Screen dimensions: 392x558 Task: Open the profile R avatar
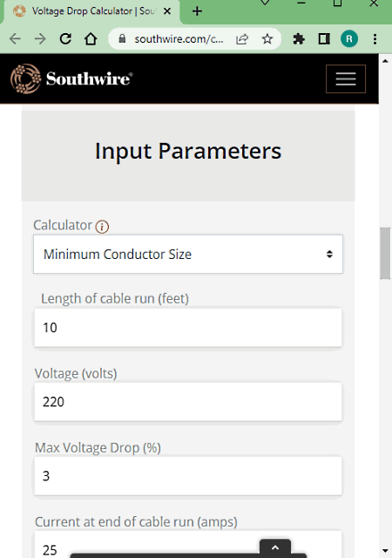[x=349, y=38]
